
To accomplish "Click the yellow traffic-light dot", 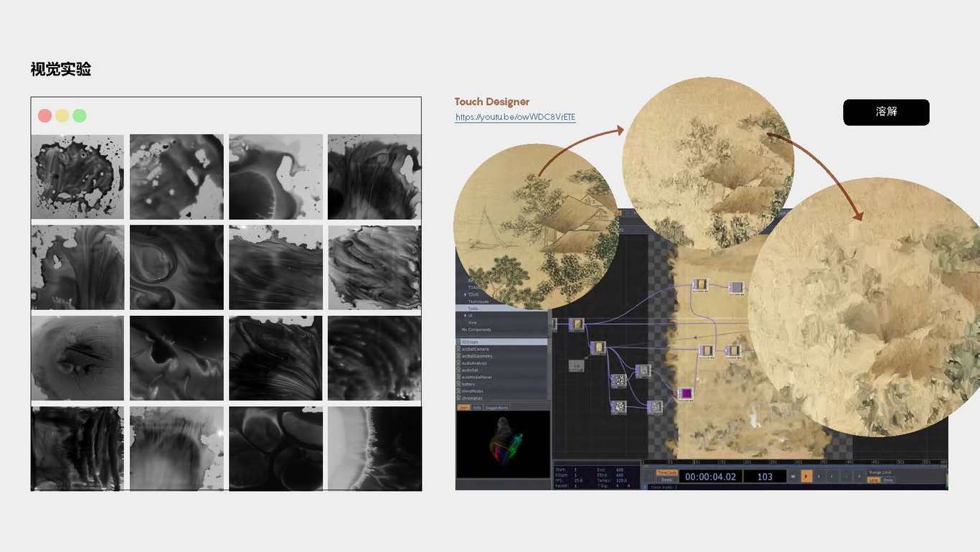I will [62, 116].
